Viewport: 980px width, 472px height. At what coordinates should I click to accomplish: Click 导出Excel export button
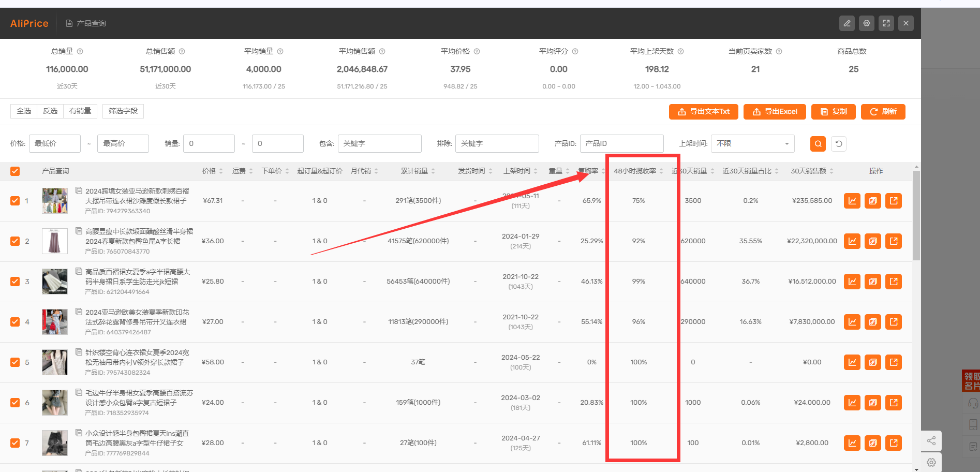tap(775, 112)
